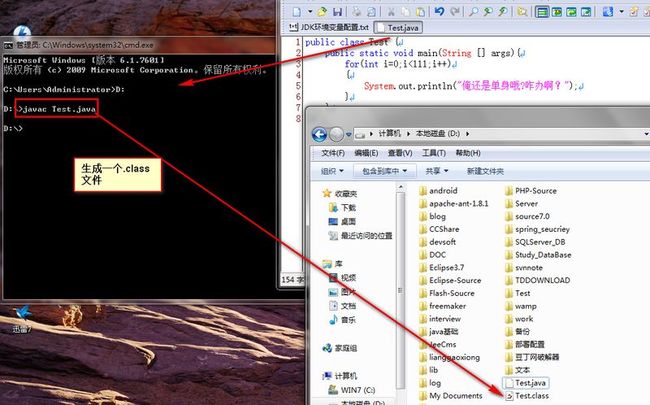Click the Open file icon in editor toolbar
The width and height of the screenshot is (650, 405).
click(323, 12)
